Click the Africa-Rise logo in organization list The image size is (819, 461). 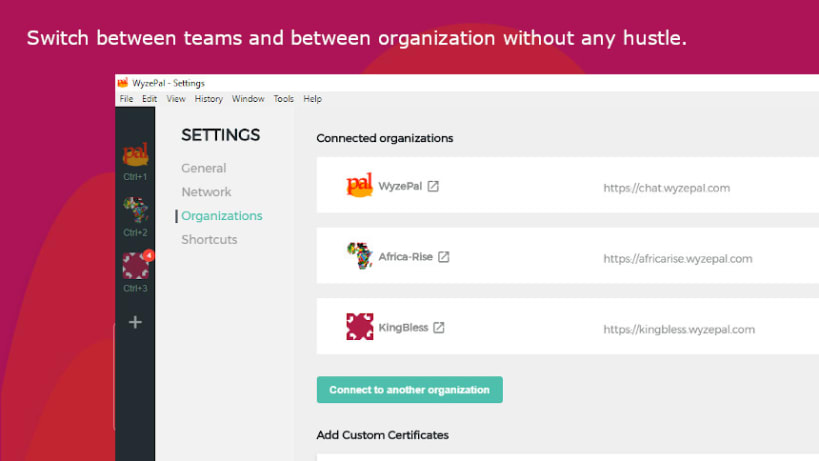(359, 256)
